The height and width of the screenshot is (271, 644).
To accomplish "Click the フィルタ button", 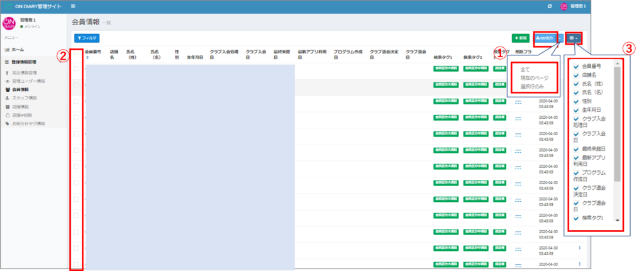I will [86, 38].
